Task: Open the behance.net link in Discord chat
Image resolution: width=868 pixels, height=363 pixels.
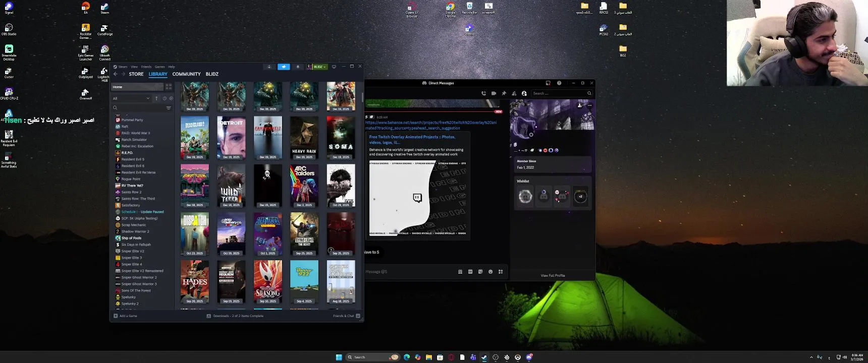Action: coord(431,125)
